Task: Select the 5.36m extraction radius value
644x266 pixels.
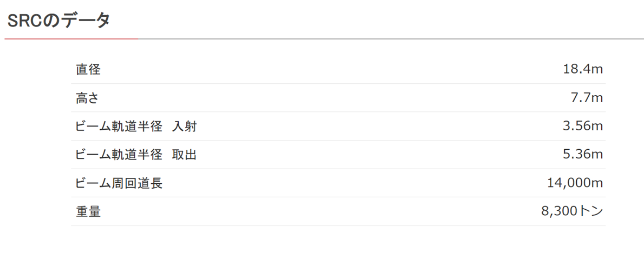Action: pos(583,155)
